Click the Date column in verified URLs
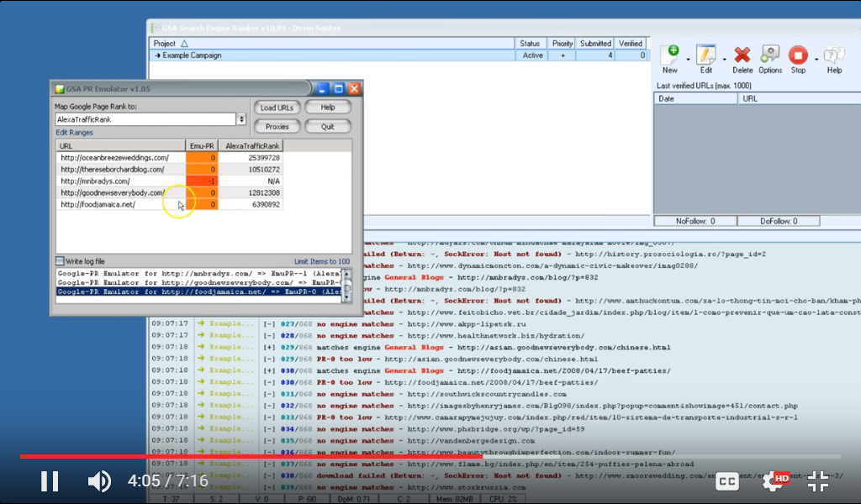 pyautogui.click(x=695, y=99)
